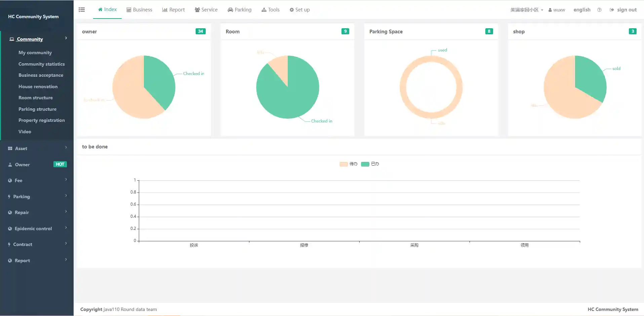The image size is (644, 316).
Task: Toggle the green completed legend series
Action: pyautogui.click(x=365, y=164)
